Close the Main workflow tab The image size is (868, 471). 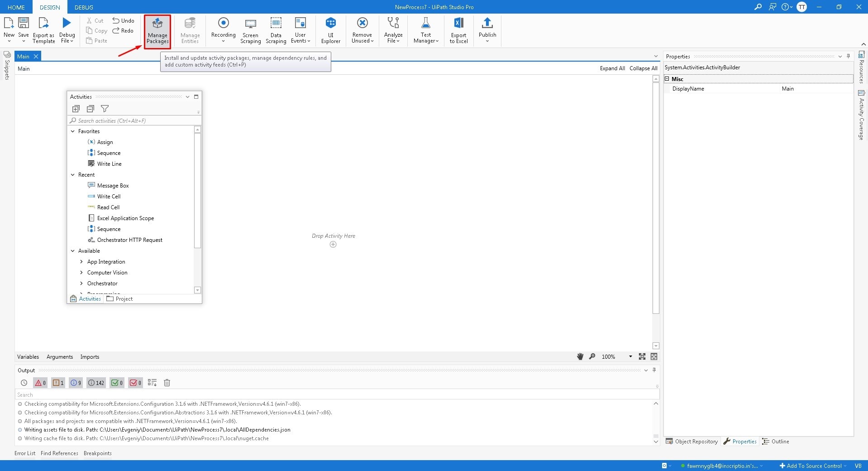coord(36,57)
